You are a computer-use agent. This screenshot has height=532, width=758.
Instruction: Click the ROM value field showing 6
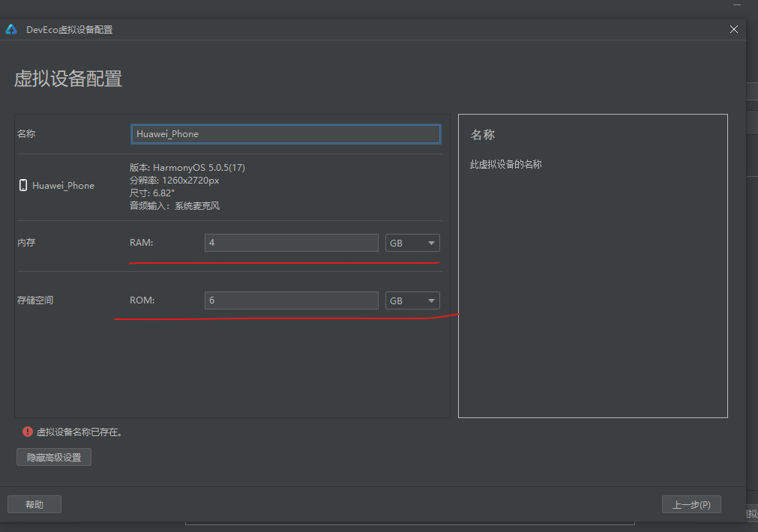292,300
